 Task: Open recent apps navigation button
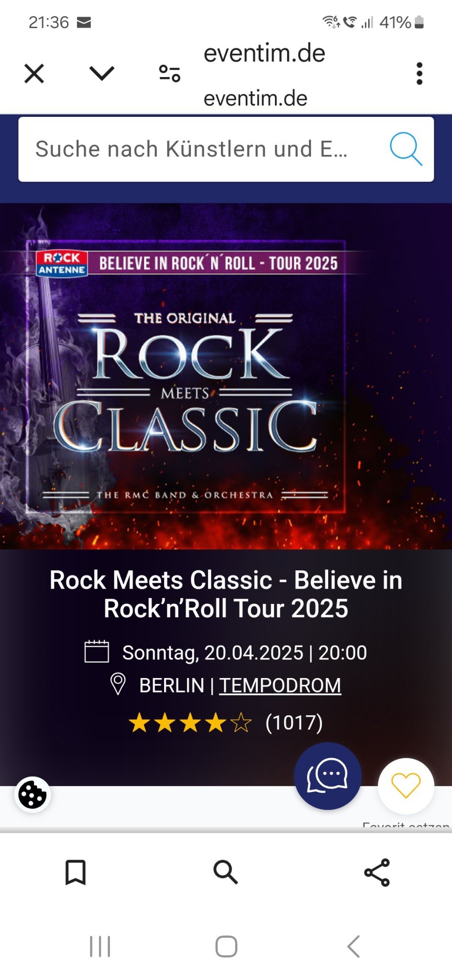point(100,947)
